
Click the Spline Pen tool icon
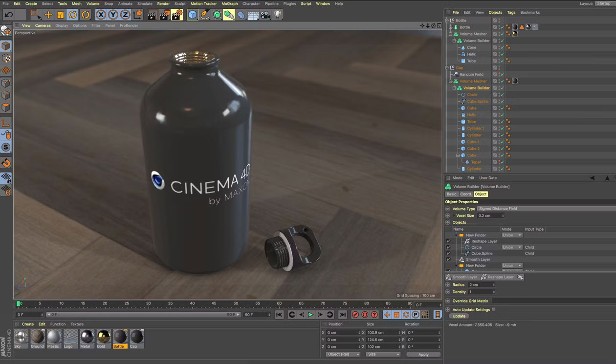(x=205, y=15)
